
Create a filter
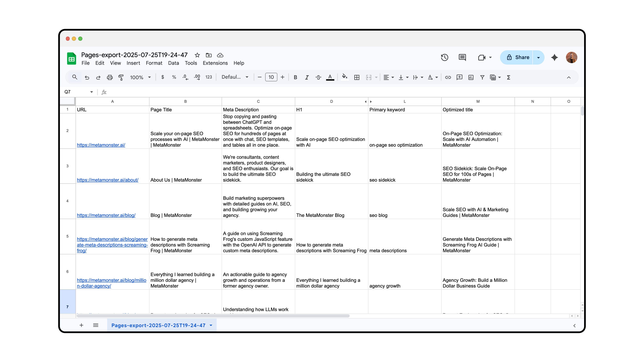click(482, 77)
